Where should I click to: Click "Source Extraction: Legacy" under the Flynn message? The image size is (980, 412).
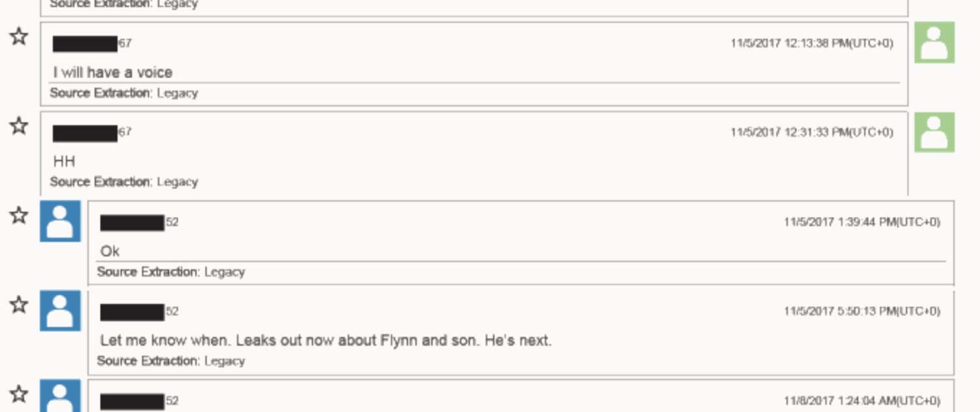[x=171, y=361]
